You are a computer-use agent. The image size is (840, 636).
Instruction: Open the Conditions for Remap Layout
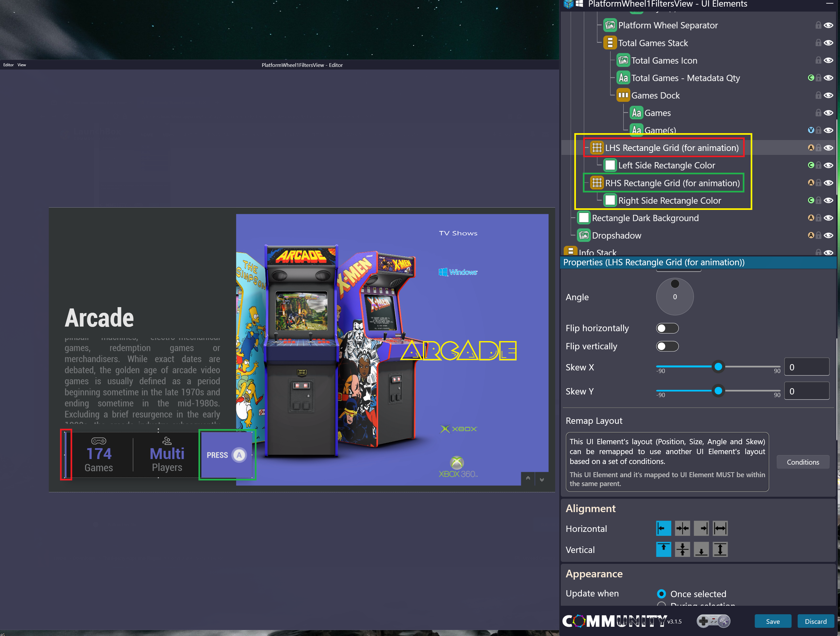coord(803,462)
